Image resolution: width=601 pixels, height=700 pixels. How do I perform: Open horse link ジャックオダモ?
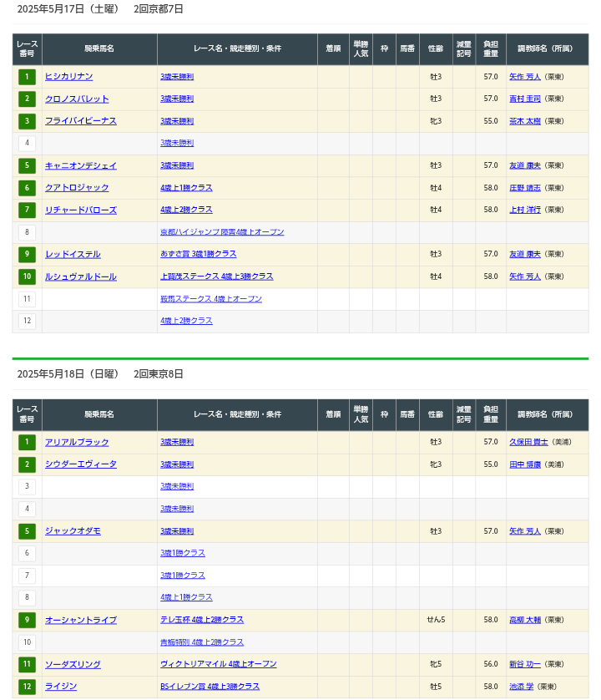[73, 530]
